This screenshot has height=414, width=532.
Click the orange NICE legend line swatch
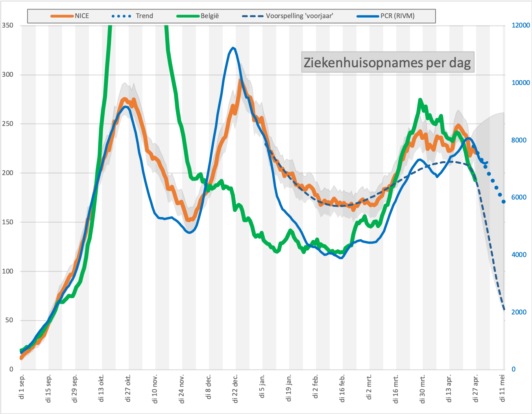point(62,16)
